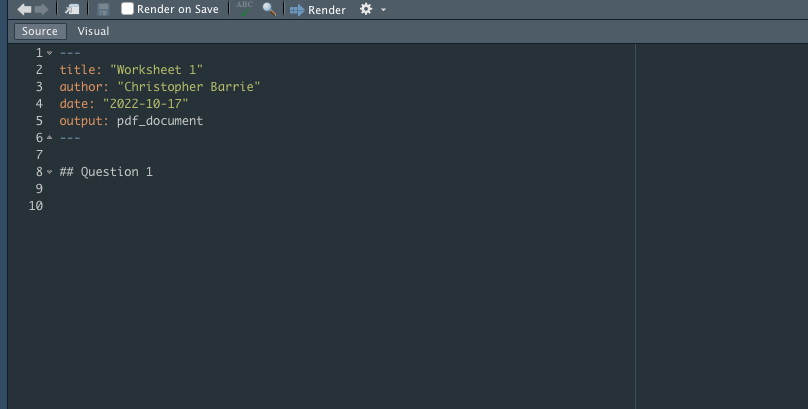Click the Render on Save label
The width and height of the screenshot is (808, 409).
[x=177, y=9]
